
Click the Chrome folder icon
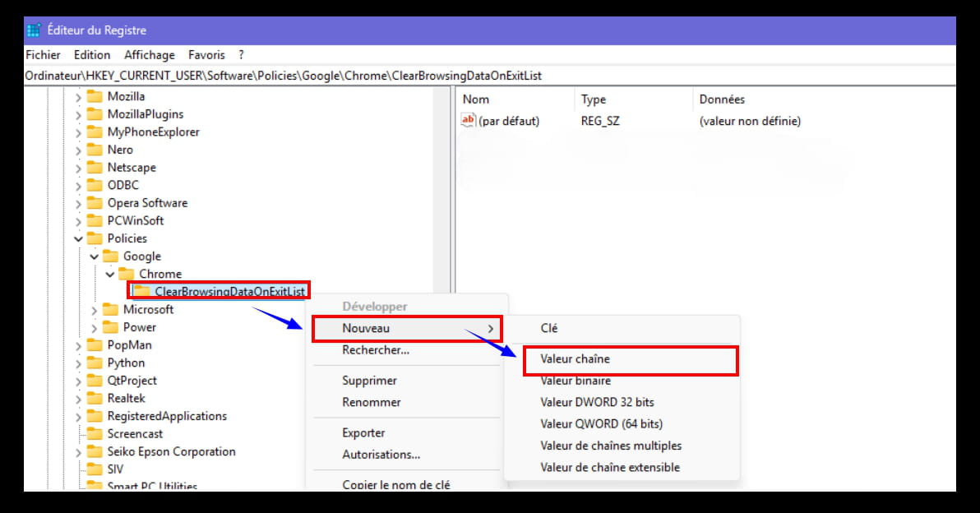(127, 274)
